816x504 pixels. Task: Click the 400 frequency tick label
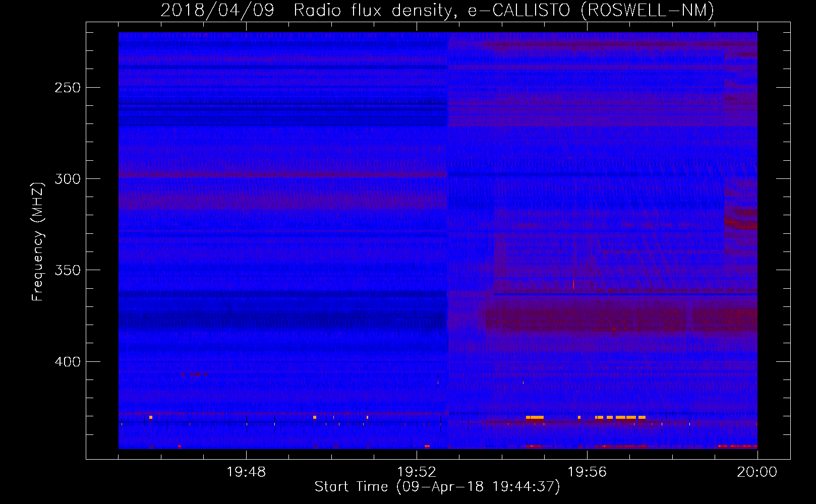pyautogui.click(x=68, y=362)
